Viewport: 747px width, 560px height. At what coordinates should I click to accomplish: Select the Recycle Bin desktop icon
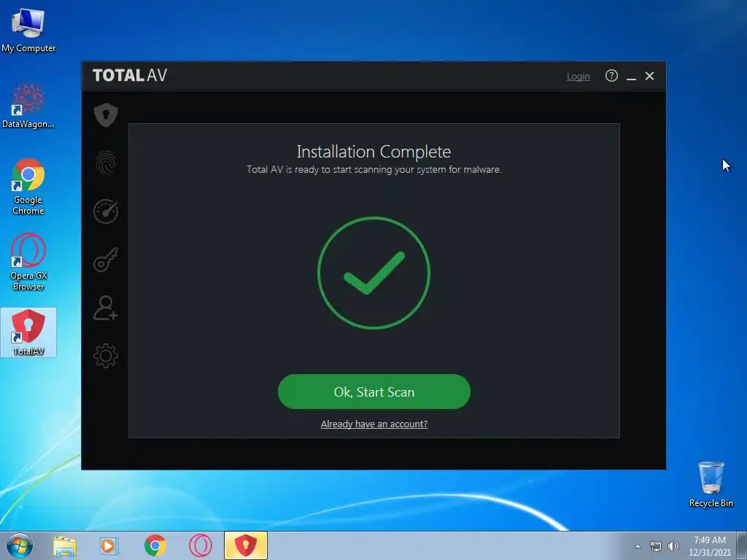pos(711,484)
